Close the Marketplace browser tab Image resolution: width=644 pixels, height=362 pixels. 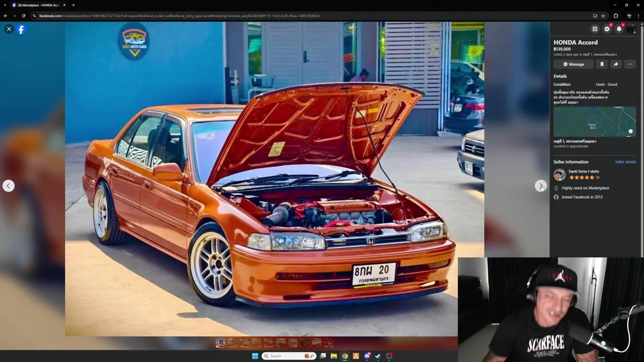[64, 5]
